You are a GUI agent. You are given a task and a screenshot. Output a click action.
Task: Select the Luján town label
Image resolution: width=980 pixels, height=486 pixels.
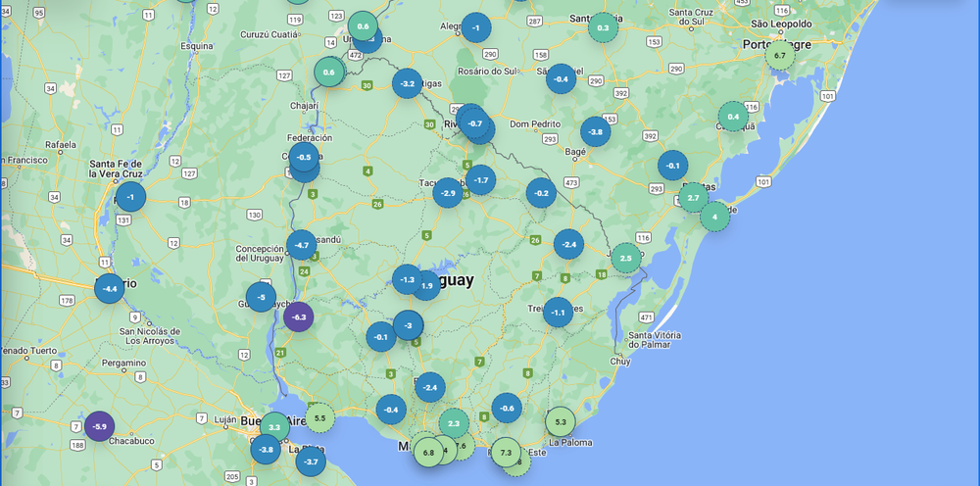coord(224,419)
